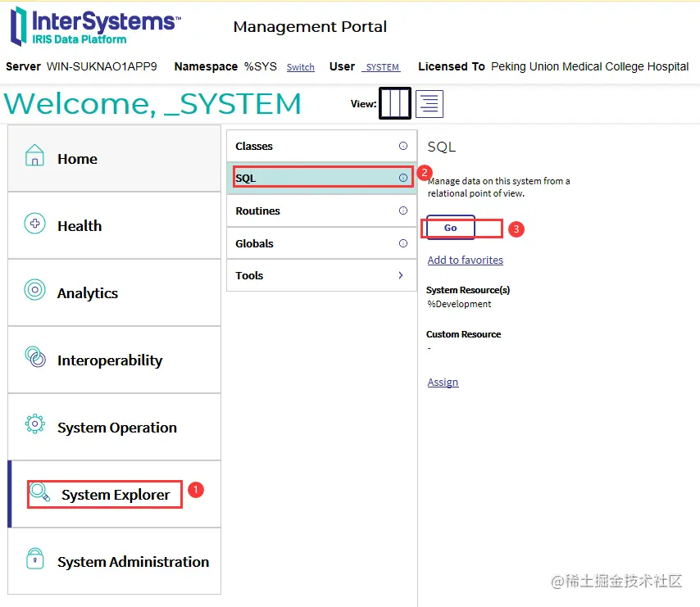Click the Switch namespace link
The height and width of the screenshot is (607, 700).
point(301,67)
